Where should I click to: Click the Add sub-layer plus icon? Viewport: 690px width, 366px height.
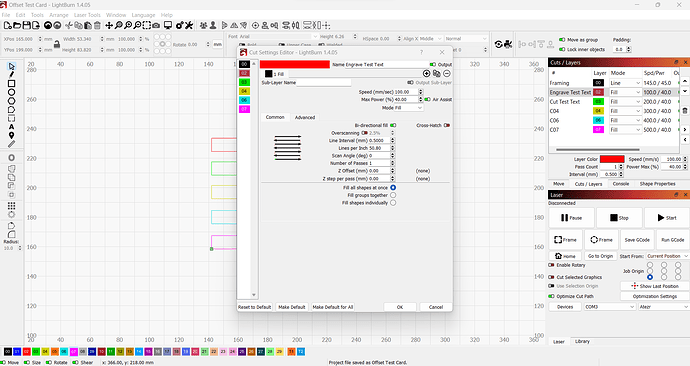(x=426, y=73)
